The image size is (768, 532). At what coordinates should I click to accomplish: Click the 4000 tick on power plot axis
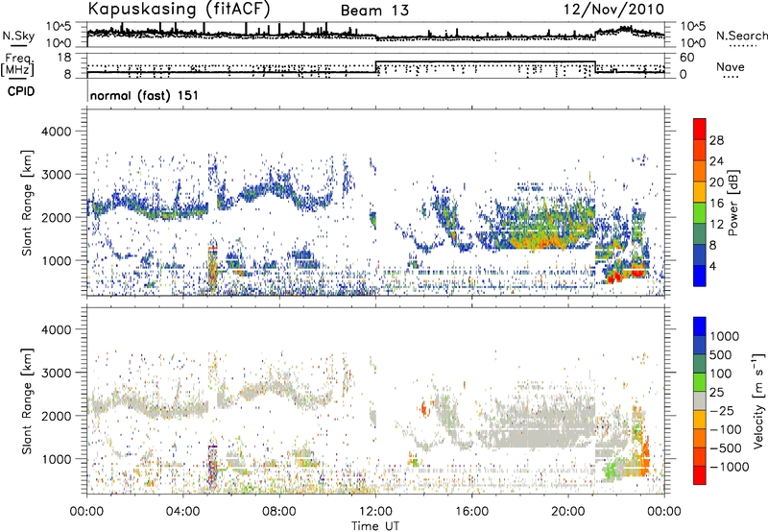58,132
